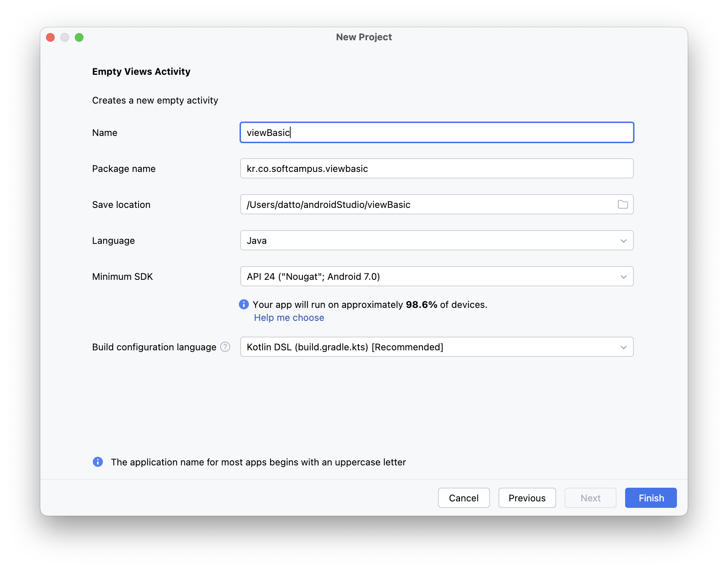Click the chevron arrow of Minimum SDK field
This screenshot has width=728, height=569.
coord(623,277)
